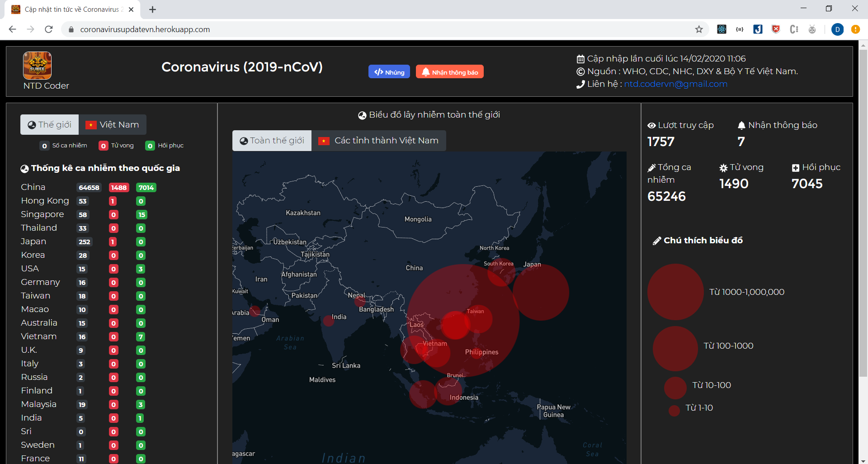
Task: Click the virus icon beside Tử vong
Action: pos(723,168)
